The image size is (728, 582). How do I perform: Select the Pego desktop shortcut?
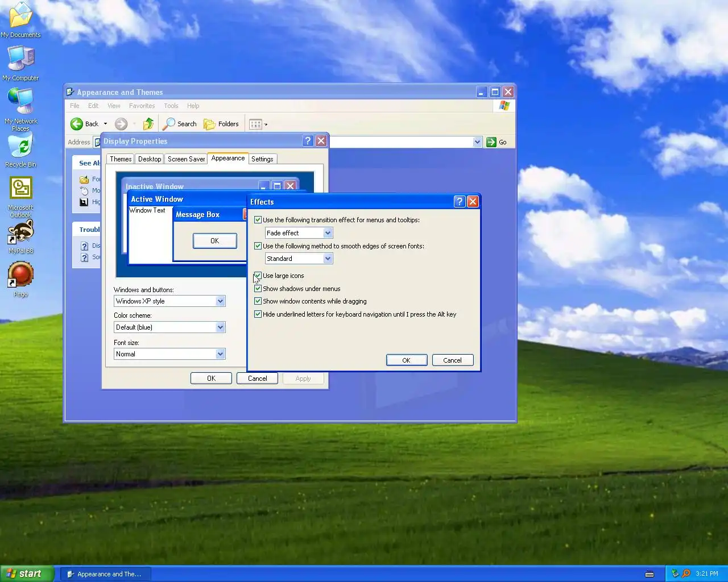pos(20,279)
